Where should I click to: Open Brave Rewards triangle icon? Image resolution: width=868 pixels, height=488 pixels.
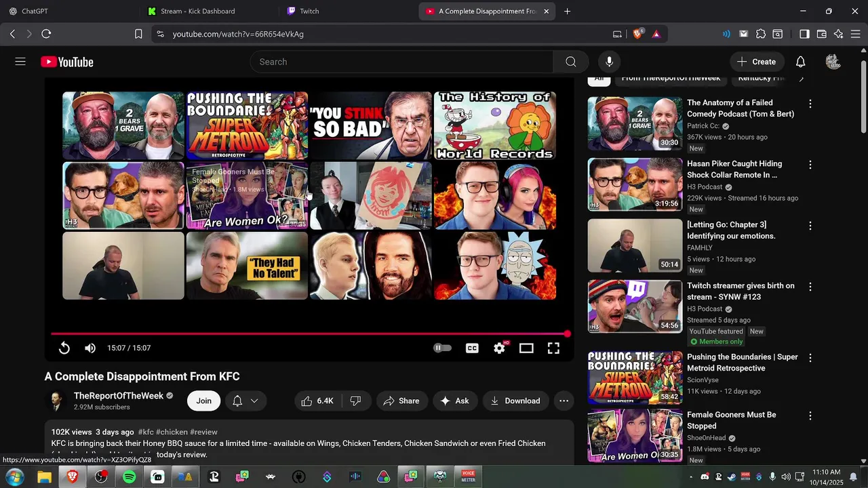[656, 34]
